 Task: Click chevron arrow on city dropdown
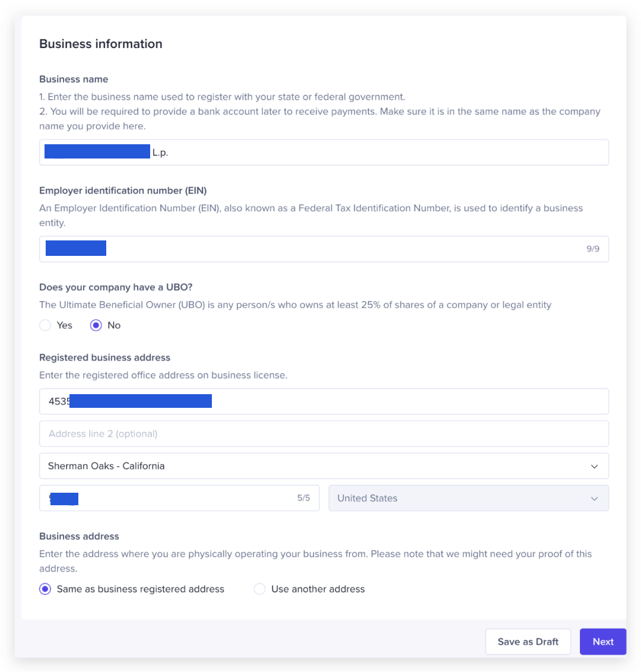594,466
